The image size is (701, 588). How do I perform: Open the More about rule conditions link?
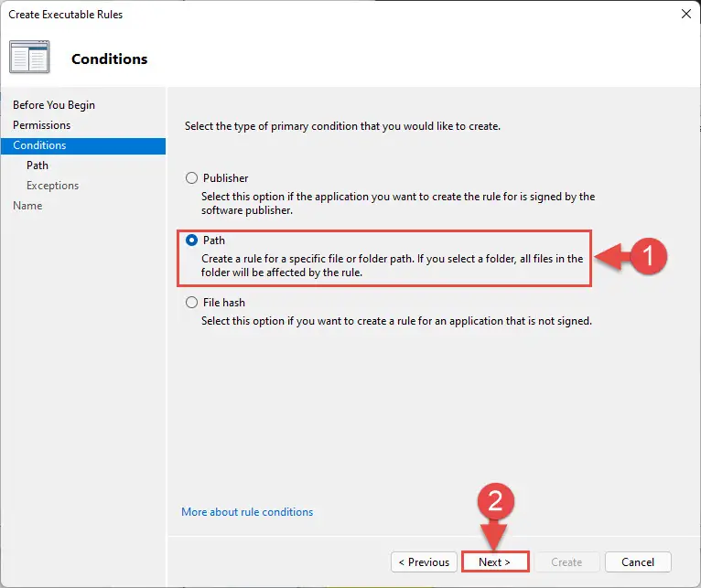[x=247, y=511]
